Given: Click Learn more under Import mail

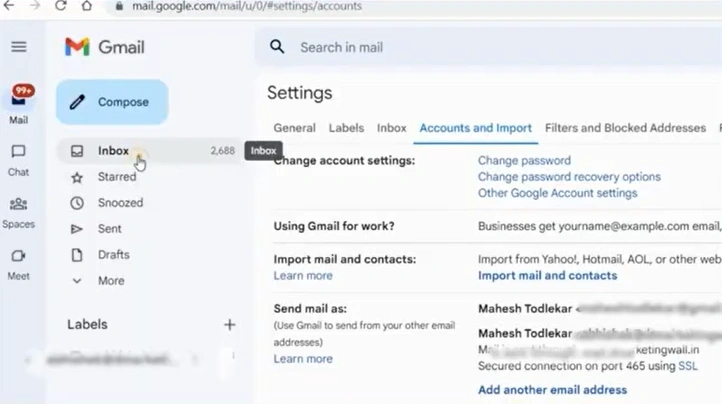Looking at the screenshot, I should coord(303,275).
